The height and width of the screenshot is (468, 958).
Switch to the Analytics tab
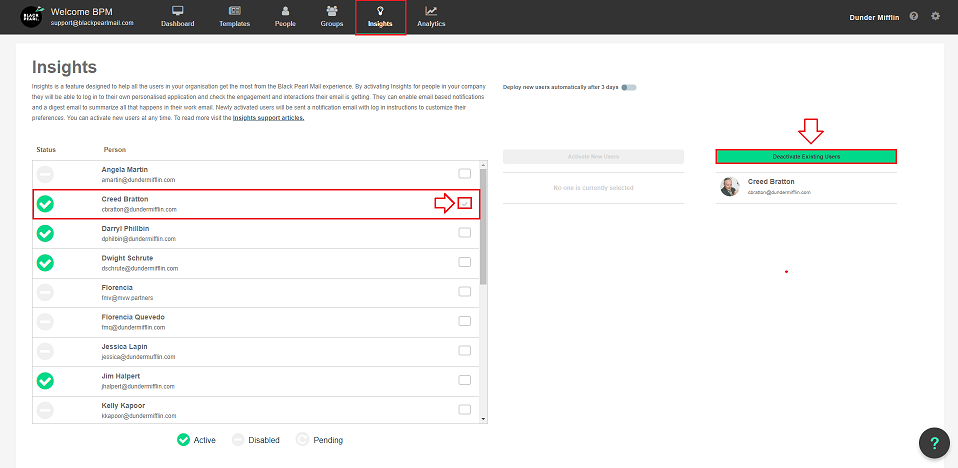pyautogui.click(x=431, y=17)
